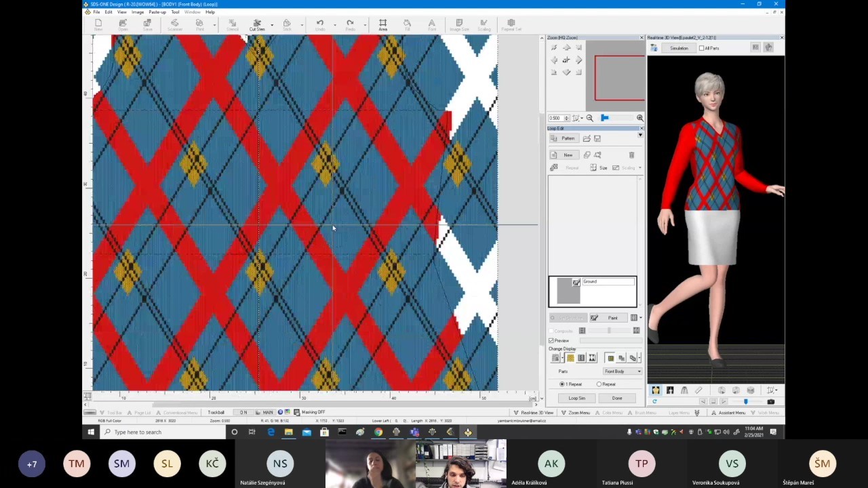Click the zoom-out magnifier in Zoom panel
Image resolution: width=868 pixels, height=488 pixels.
pyautogui.click(x=589, y=118)
